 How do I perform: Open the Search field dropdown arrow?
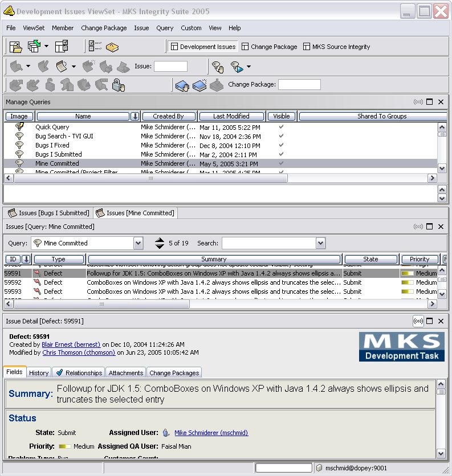pos(320,243)
